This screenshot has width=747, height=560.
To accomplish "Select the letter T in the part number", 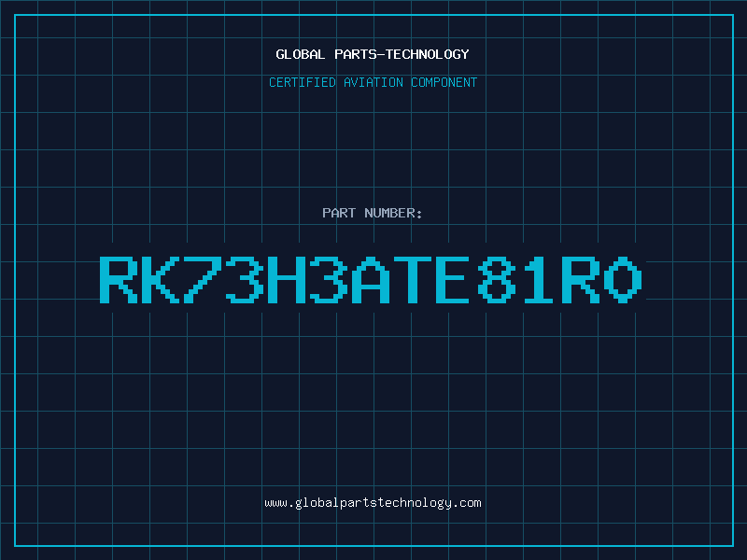I will pos(413,279).
